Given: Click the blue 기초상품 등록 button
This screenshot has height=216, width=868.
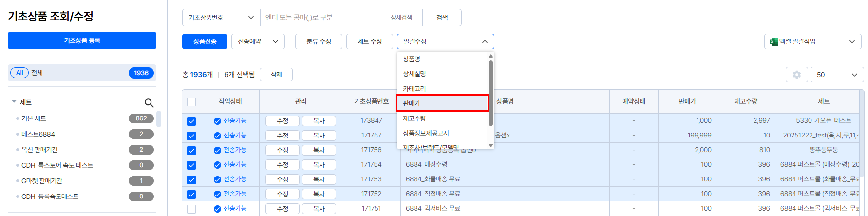Looking at the screenshot, I should click(82, 40).
